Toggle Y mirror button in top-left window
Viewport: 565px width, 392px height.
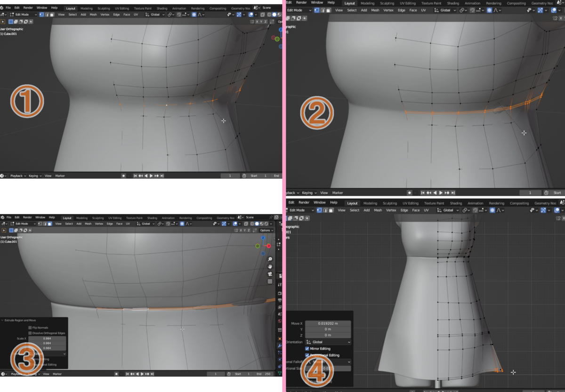click(261, 22)
